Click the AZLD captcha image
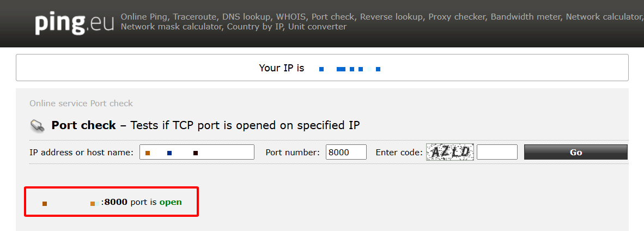 pyautogui.click(x=450, y=152)
